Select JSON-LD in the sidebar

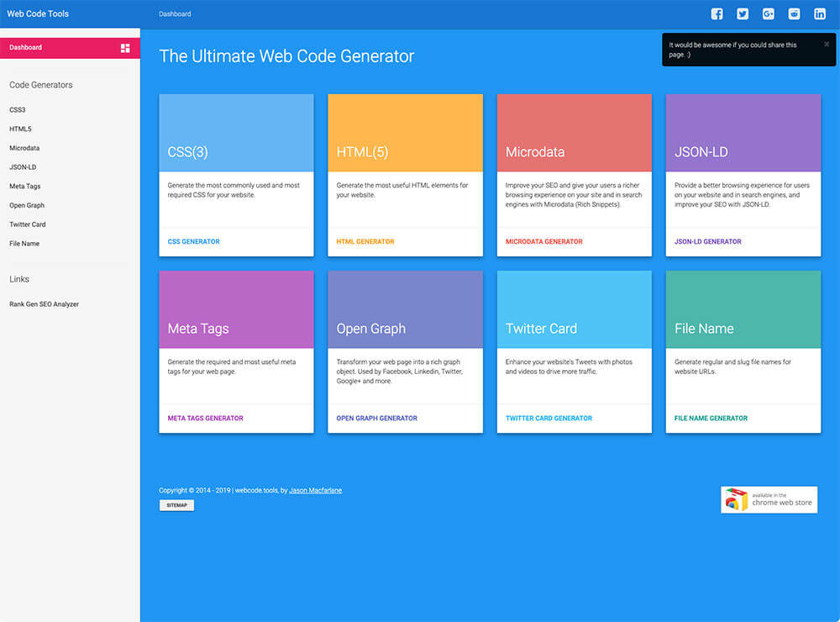click(x=23, y=166)
